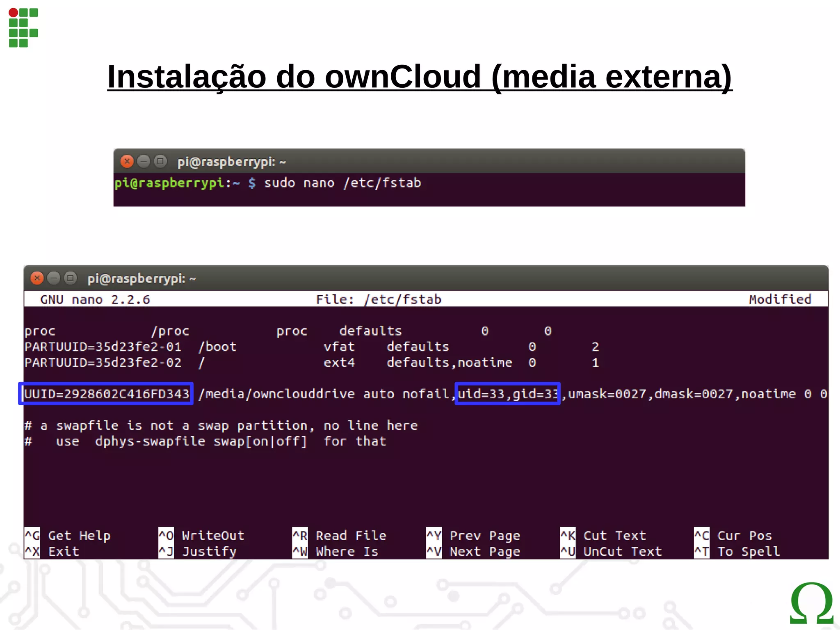Viewport: 840px width, 630px height.
Task: Click the ext4 filesystem type
Action: pos(339,363)
